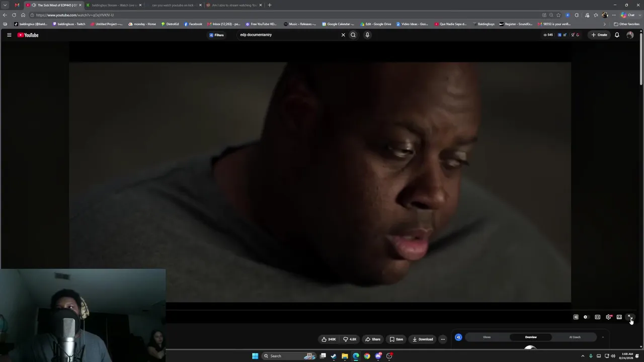Close the active Sick Mind of EDP445 tab

pos(80,5)
